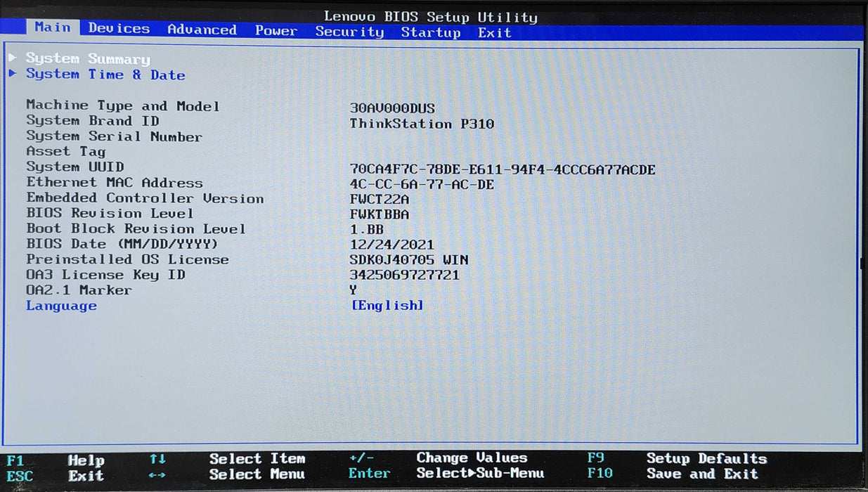Click the FWCT22A value

pos(380,200)
